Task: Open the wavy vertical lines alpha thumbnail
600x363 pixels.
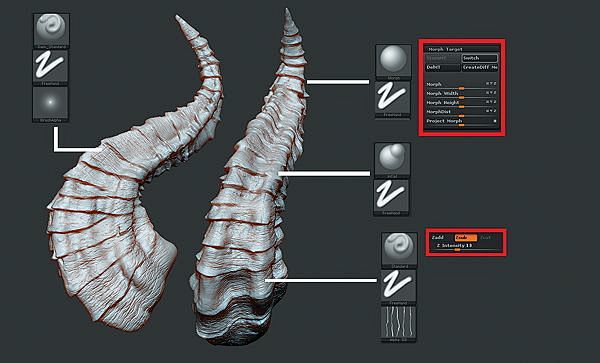Action: click(398, 324)
